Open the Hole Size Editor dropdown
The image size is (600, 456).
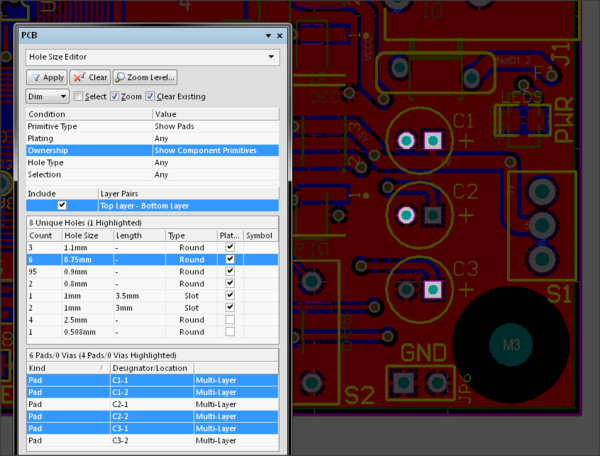point(273,57)
